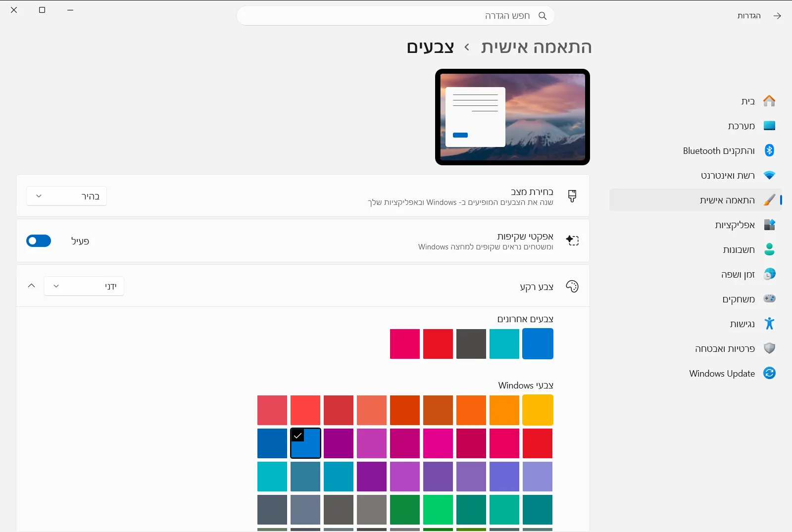This screenshot has width=792, height=532.
Task: Click the search magnifier icon
Action: pyautogui.click(x=543, y=16)
